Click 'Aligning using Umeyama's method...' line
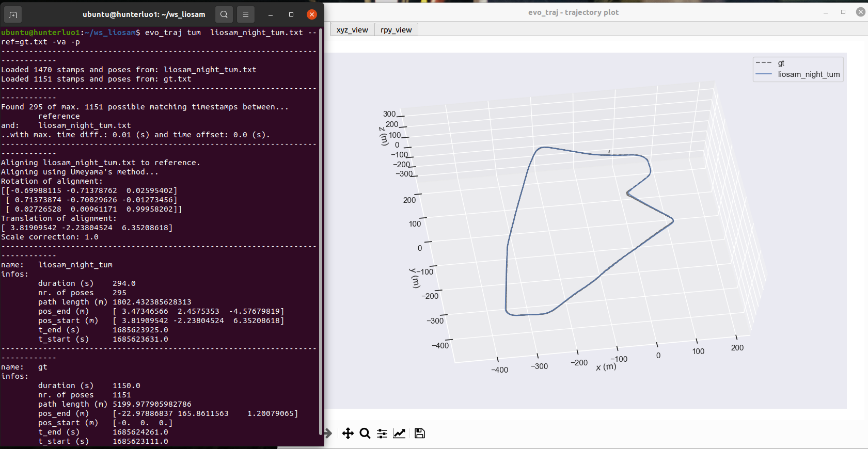 point(80,172)
